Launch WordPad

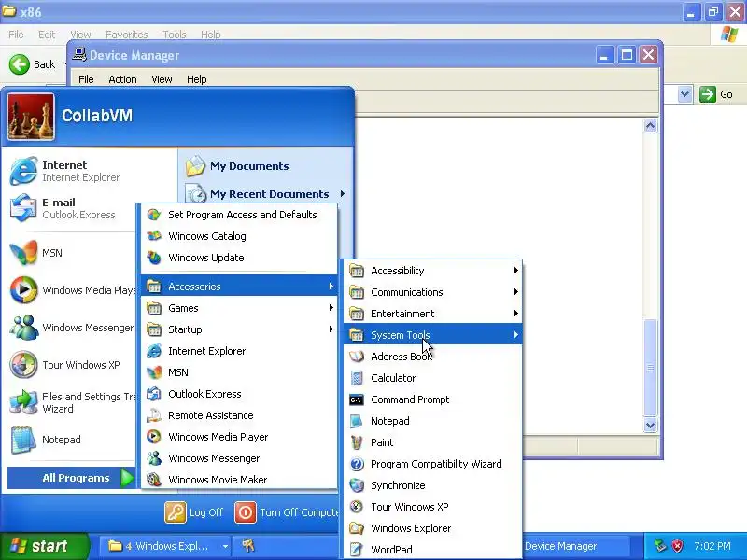click(x=432, y=550)
